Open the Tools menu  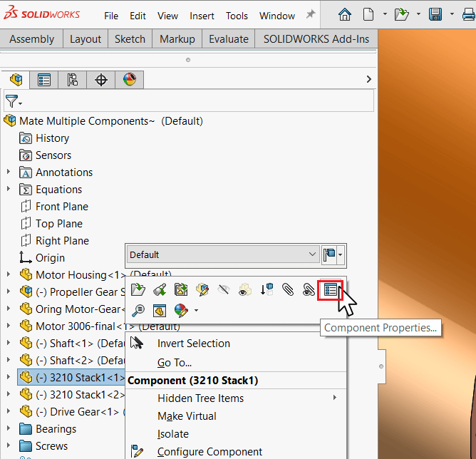click(237, 16)
